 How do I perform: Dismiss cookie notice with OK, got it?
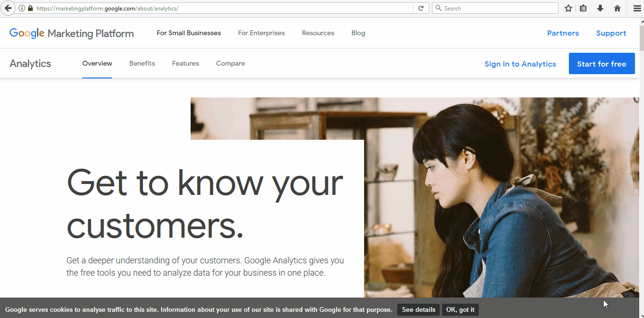tap(460, 309)
